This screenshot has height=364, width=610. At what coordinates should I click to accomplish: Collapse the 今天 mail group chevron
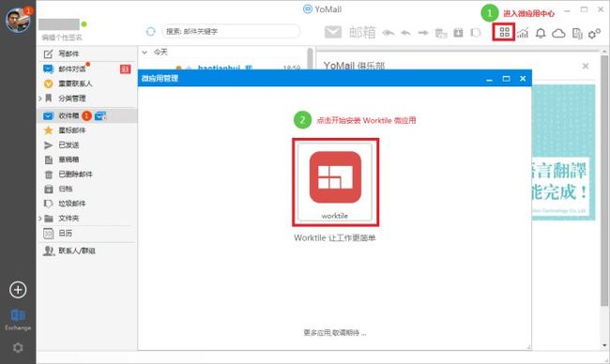coord(145,53)
